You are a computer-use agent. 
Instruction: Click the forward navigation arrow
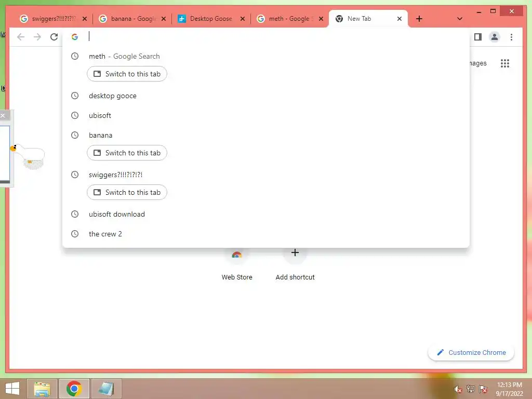point(37,37)
